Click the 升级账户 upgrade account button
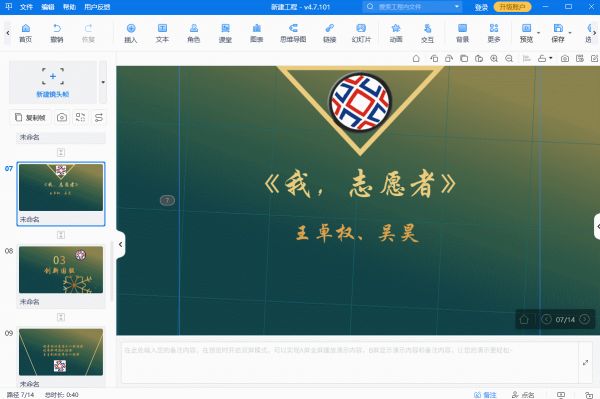 512,7
